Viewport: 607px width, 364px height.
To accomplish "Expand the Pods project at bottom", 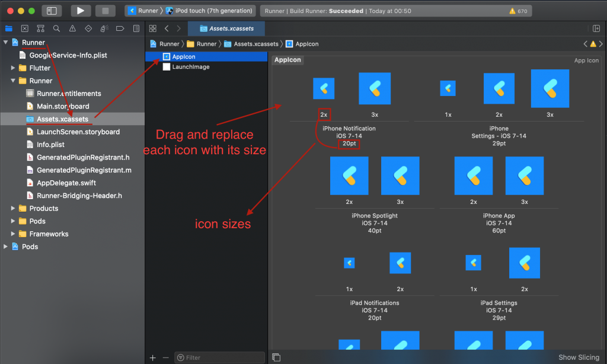I will [x=5, y=247].
